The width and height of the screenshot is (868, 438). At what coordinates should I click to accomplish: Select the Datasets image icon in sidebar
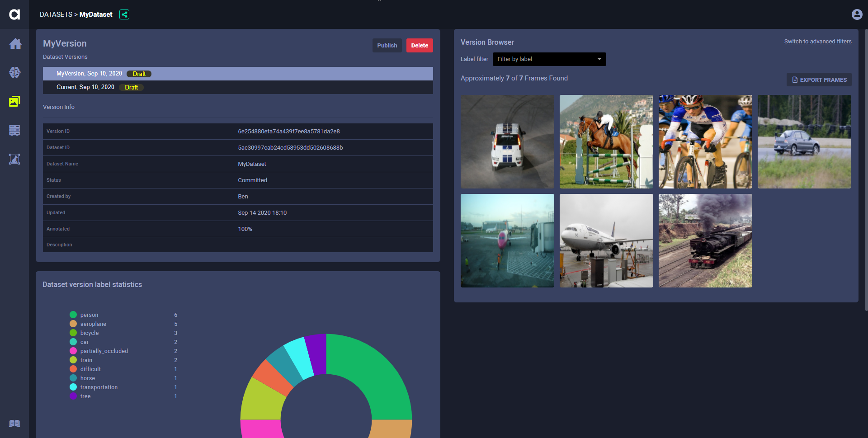pos(14,101)
